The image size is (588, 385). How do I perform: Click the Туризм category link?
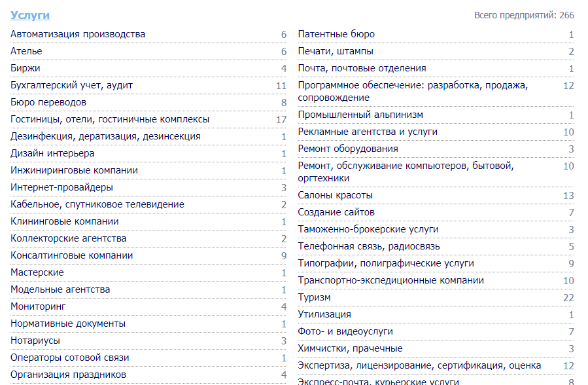coord(314,297)
